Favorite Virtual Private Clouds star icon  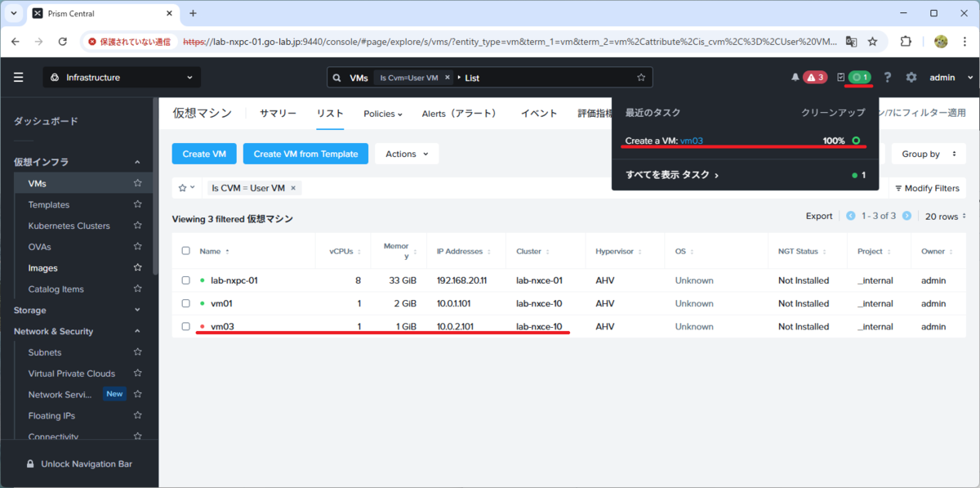click(137, 374)
